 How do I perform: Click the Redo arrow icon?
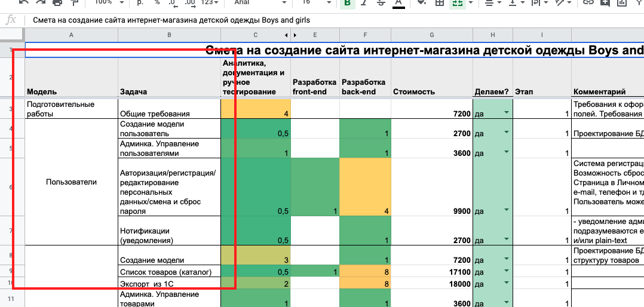[x=40, y=2]
